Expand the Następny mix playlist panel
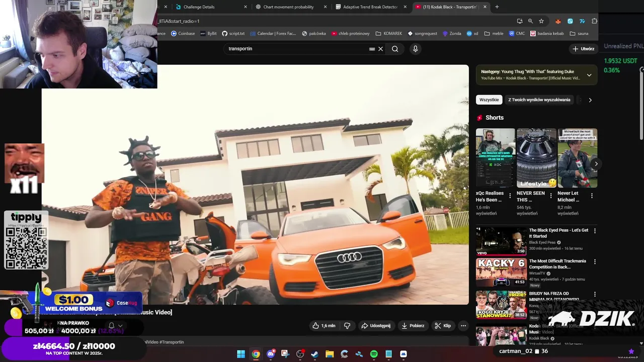The height and width of the screenshot is (362, 644). 589,75
